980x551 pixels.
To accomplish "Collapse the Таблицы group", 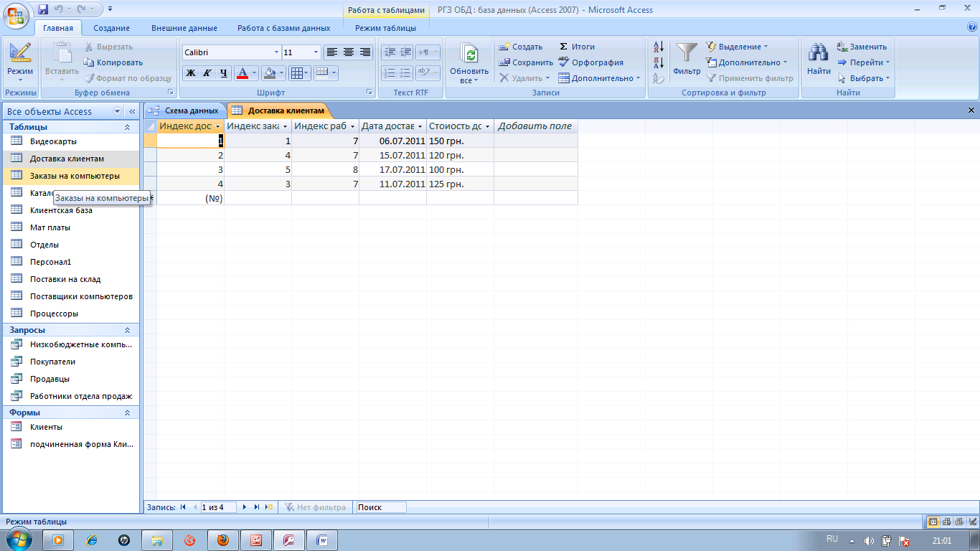I will pyautogui.click(x=128, y=127).
